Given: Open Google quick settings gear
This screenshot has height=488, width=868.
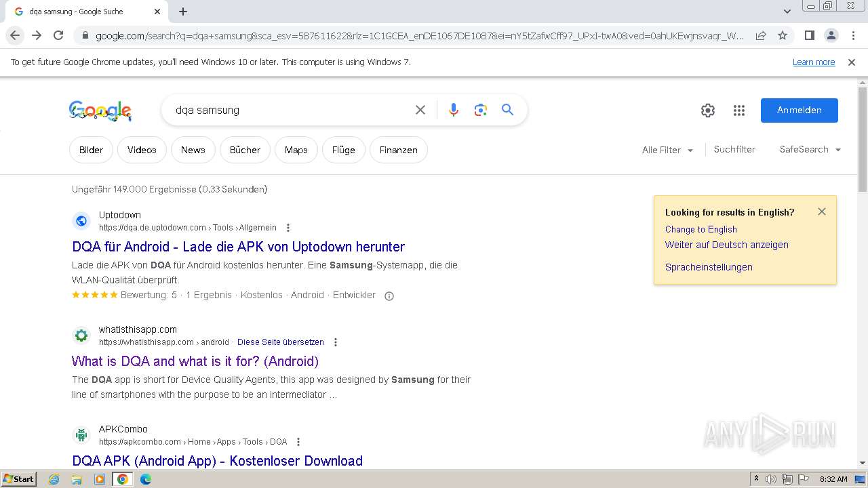Looking at the screenshot, I should 708,110.
